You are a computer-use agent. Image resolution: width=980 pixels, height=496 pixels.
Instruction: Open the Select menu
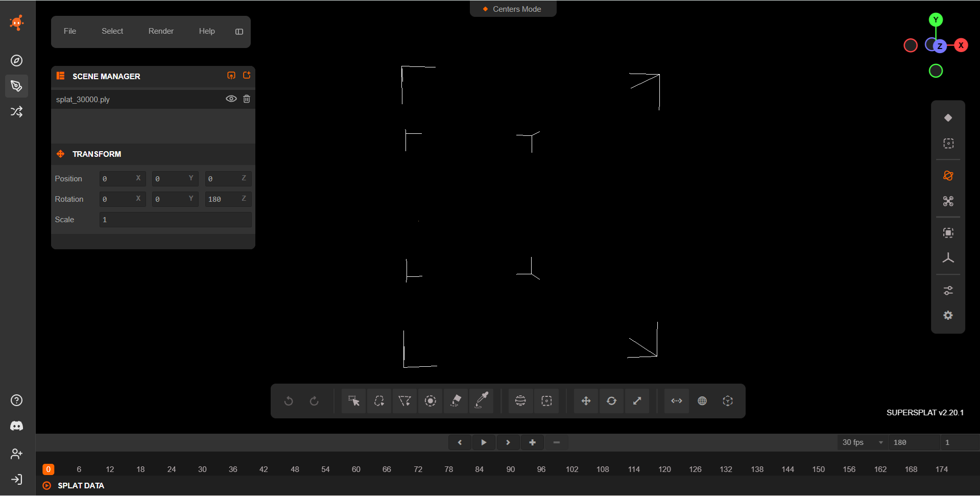point(112,31)
